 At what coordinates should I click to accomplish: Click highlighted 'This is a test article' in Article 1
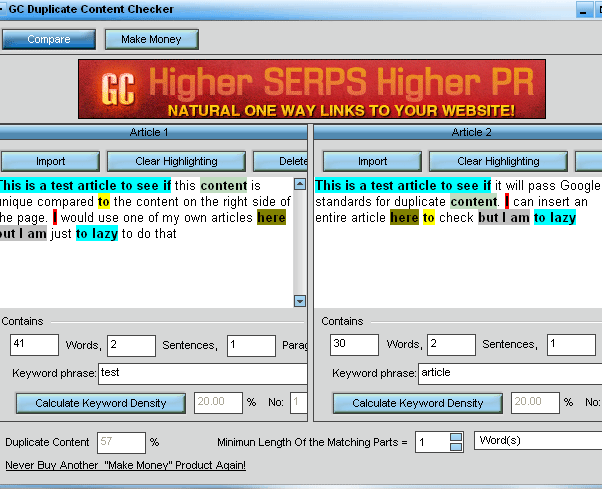tap(85, 186)
